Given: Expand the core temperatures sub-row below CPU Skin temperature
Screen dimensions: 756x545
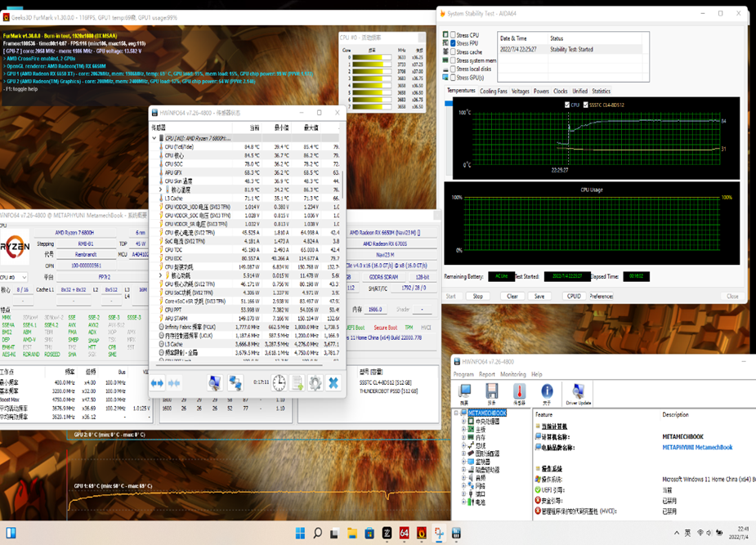Looking at the screenshot, I should (x=160, y=190).
